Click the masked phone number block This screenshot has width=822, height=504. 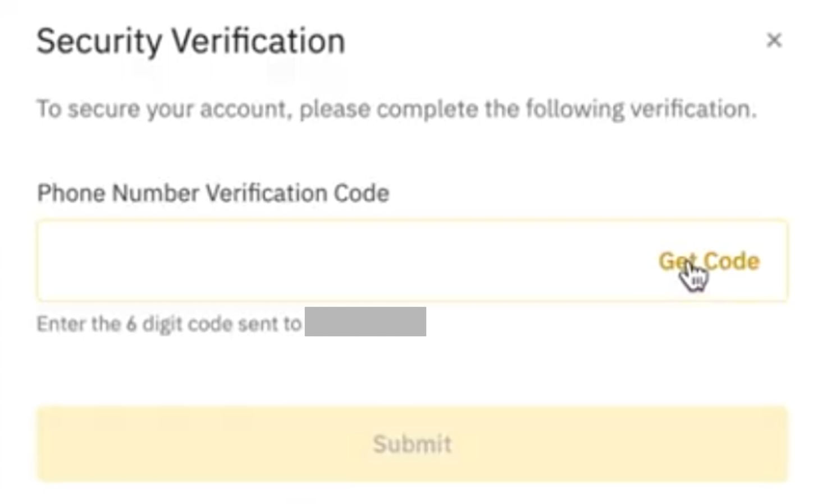[365, 322]
